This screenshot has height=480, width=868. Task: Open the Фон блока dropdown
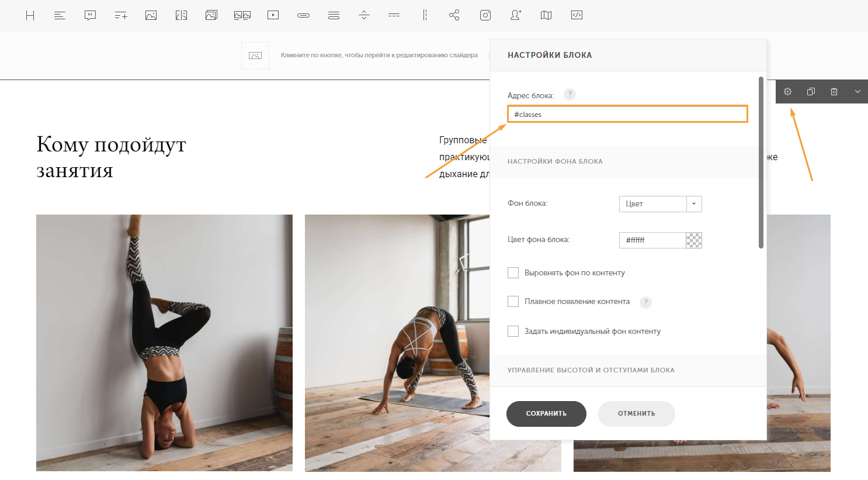660,204
